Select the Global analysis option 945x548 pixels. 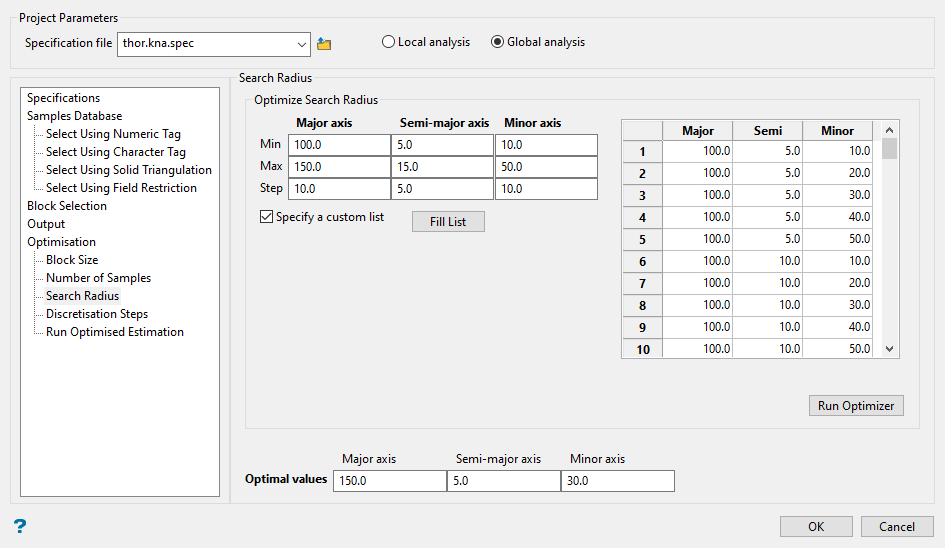tap(497, 43)
